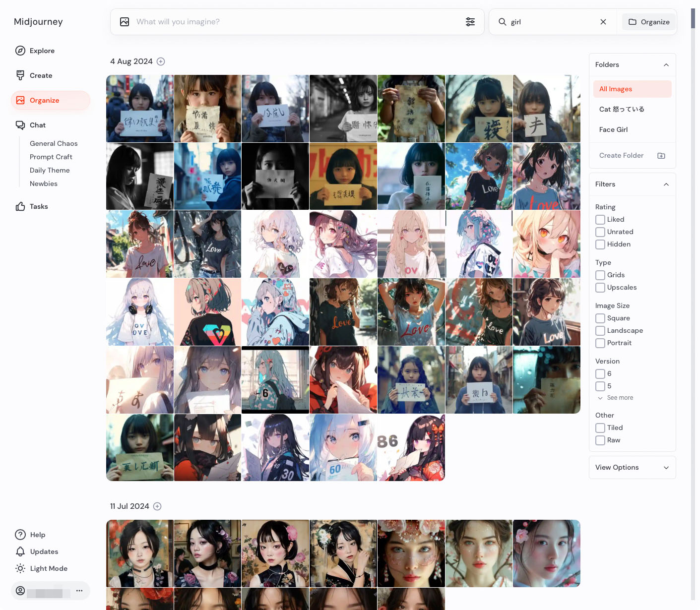The width and height of the screenshot is (700, 610).
Task: Open the prompt settings sliders icon
Action: pos(470,22)
